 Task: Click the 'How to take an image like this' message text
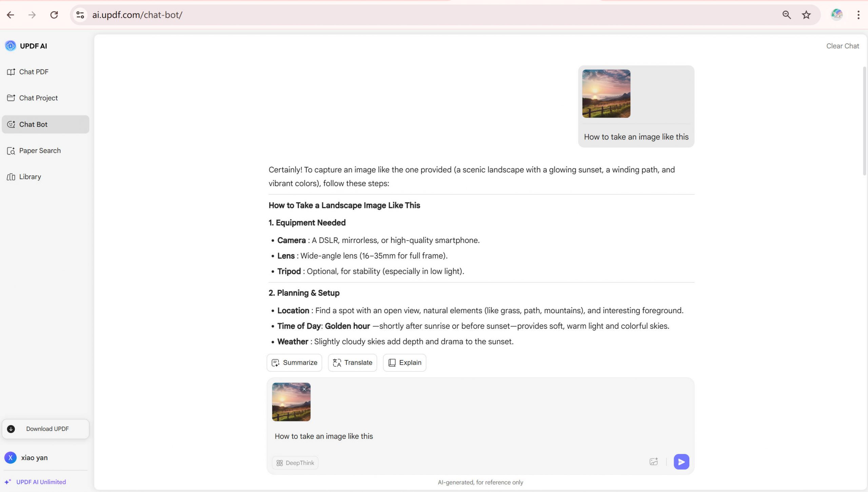point(636,137)
